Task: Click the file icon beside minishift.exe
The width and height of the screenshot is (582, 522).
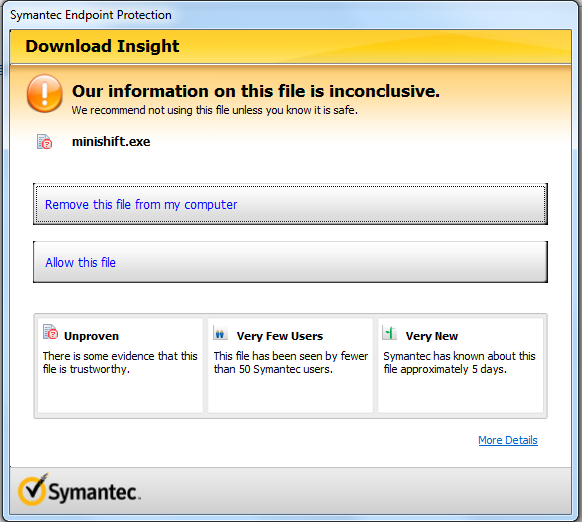Action: click(44, 141)
